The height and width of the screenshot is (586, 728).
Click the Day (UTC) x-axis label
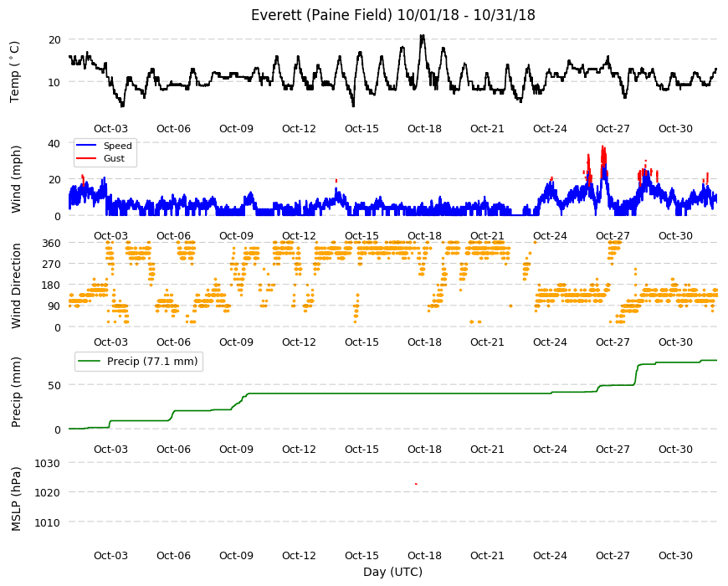point(392,572)
